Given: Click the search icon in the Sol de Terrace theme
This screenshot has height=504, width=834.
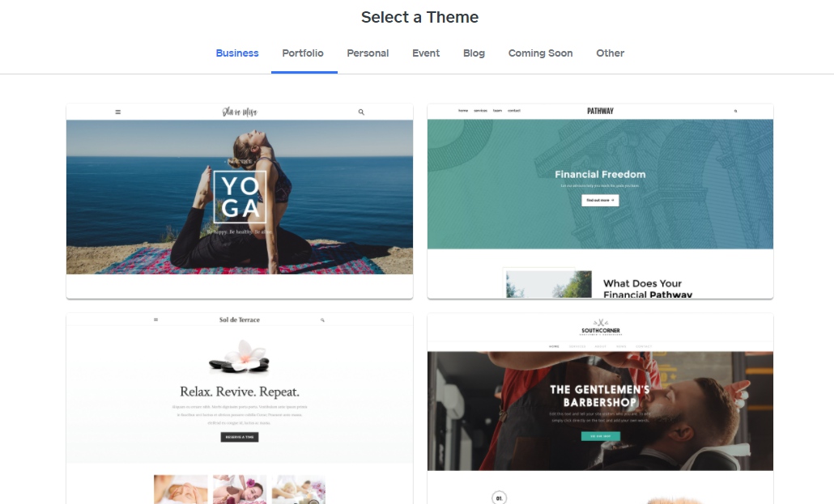Looking at the screenshot, I should pos(322,320).
